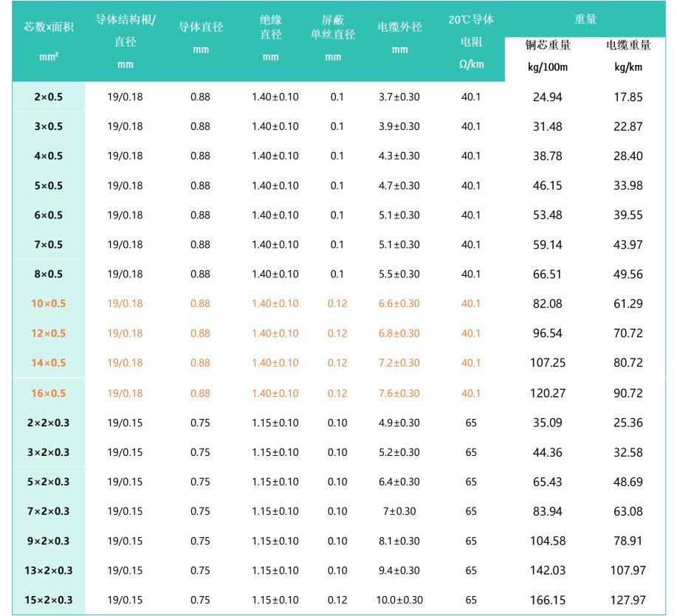This screenshot has width=677, height=616.
Task: Click the copper weight value 107.25
Action: pyautogui.click(x=548, y=362)
